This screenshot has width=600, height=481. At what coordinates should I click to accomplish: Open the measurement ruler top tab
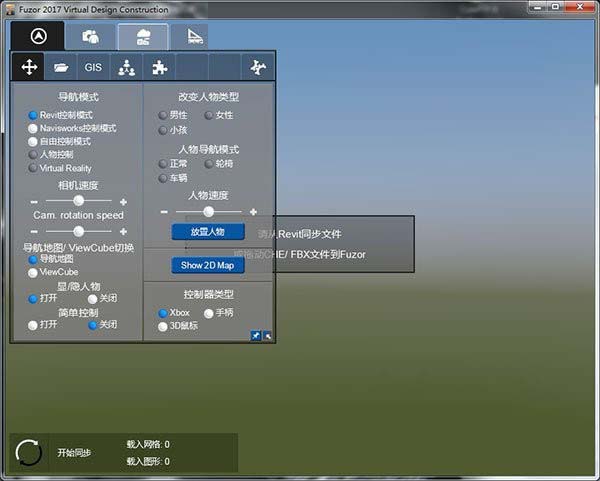click(189, 37)
